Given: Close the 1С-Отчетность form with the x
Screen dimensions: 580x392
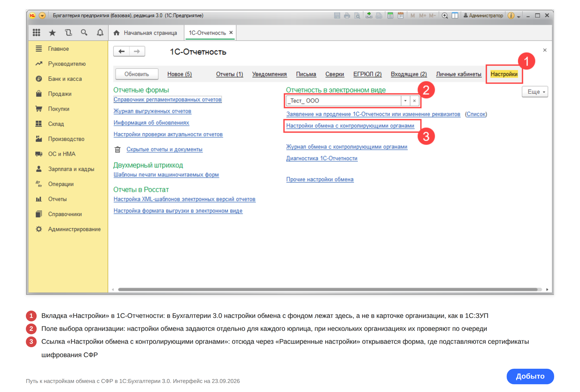Looking at the screenshot, I should click(x=545, y=50).
